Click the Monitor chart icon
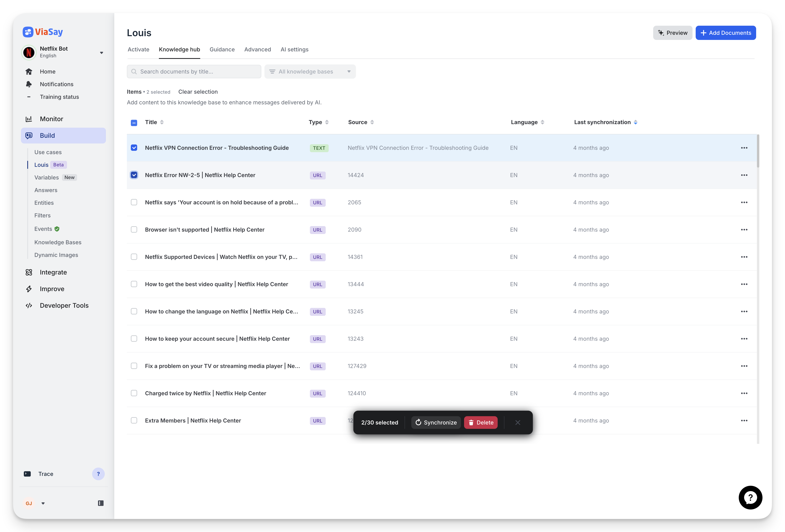 click(29, 119)
